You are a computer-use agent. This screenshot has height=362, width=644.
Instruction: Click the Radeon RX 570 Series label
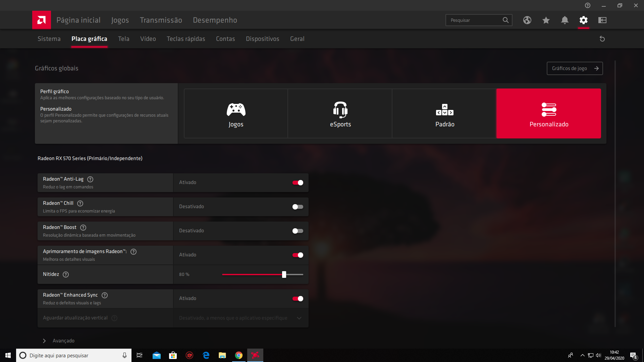click(x=90, y=158)
